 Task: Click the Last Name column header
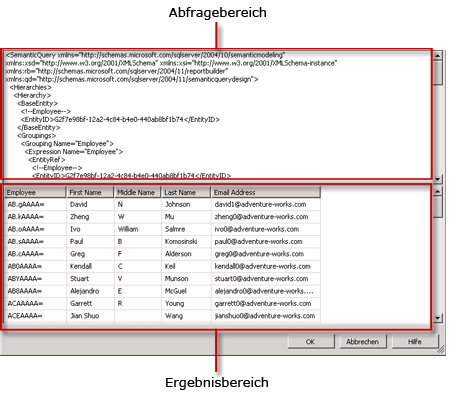point(186,192)
